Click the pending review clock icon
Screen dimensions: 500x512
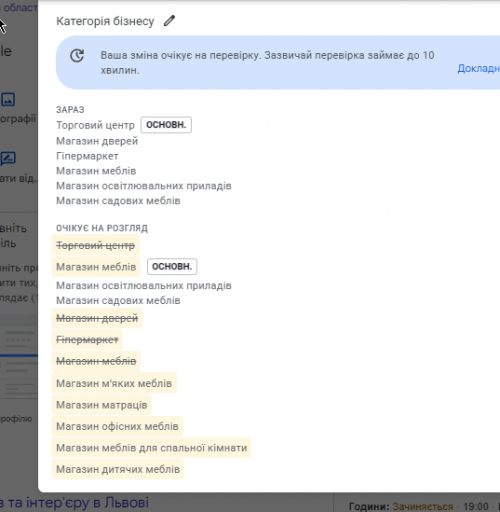[77, 56]
